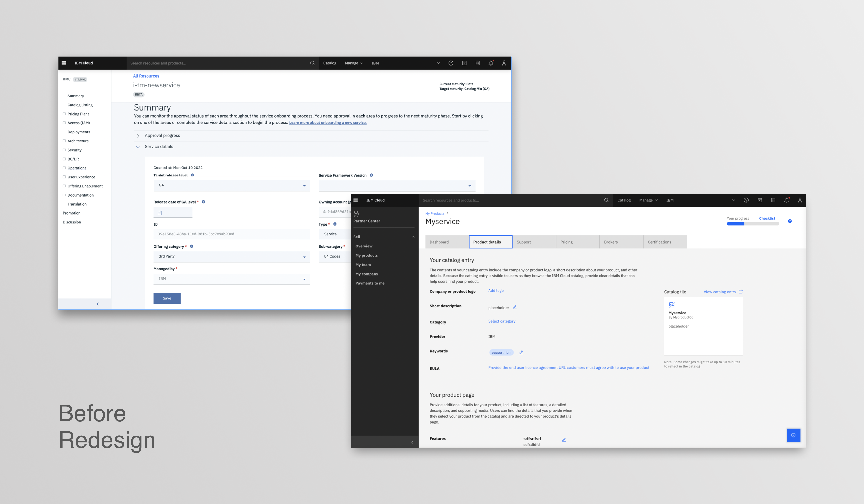864x504 pixels.
Task: Collapse the Sell section in Partner Center sidebar
Action: pos(413,237)
